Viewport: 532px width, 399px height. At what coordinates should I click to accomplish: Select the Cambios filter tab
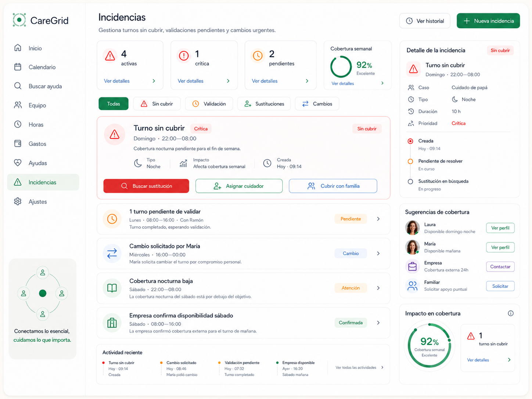click(x=317, y=104)
